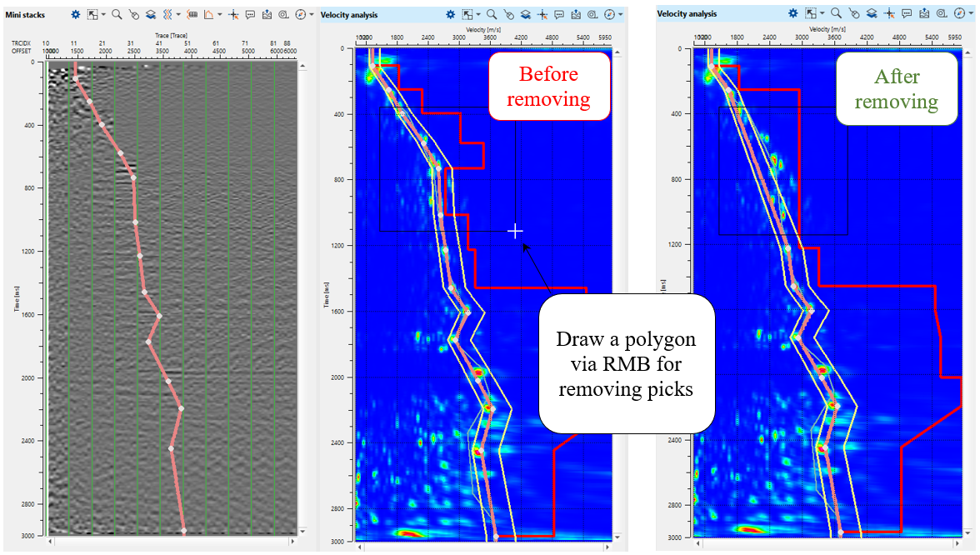Image resolution: width=980 pixels, height=555 pixels.
Task: Click comment bubble in middle Velocity analysis panel
Action: click(558, 15)
